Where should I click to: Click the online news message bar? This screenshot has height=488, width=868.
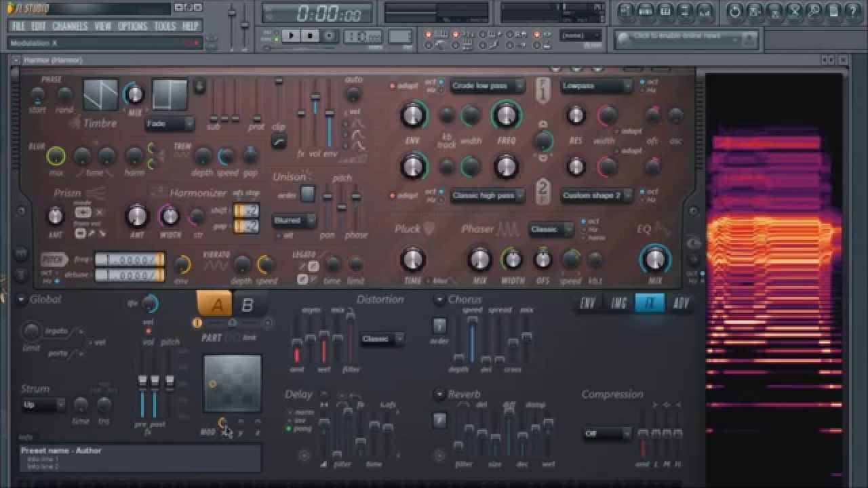point(685,40)
